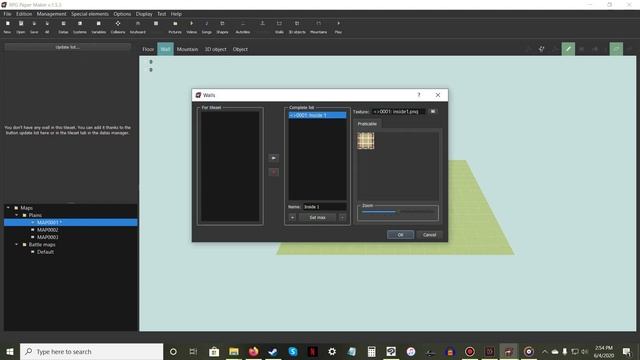Click the Update list... button
The width and height of the screenshot is (640, 360).
[67, 47]
